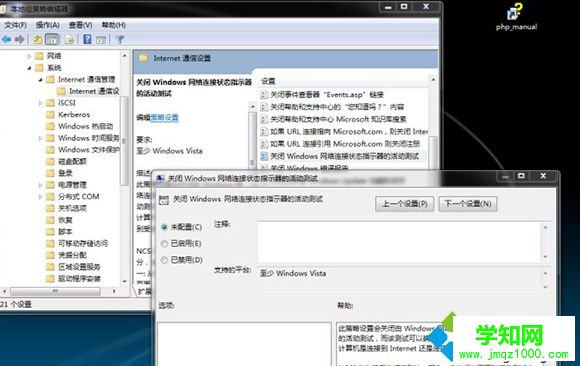Click the export list toolbar icon
The width and height of the screenshot is (580, 366).
pyautogui.click(x=69, y=39)
